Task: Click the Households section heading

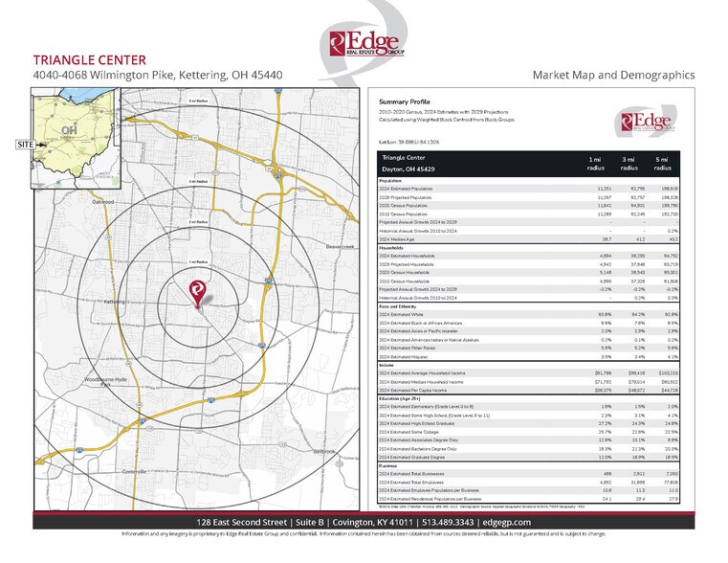Action: tap(391, 249)
